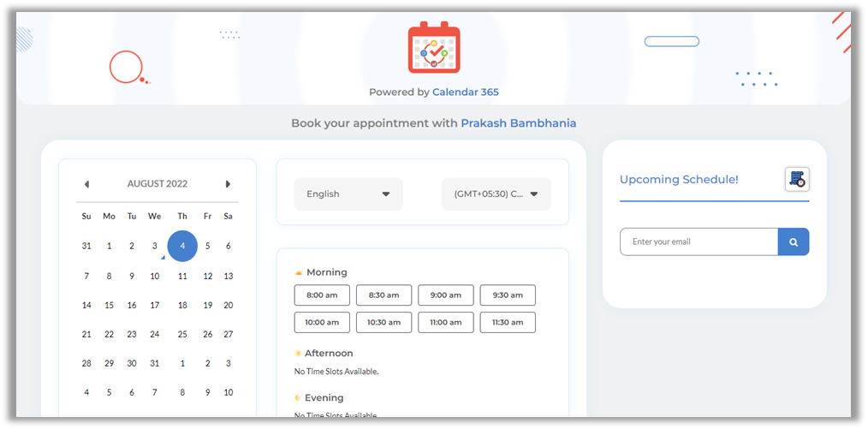Image resolution: width=868 pixels, height=429 pixels.
Task: Click the upcoming schedule calendar icon
Action: tap(797, 179)
